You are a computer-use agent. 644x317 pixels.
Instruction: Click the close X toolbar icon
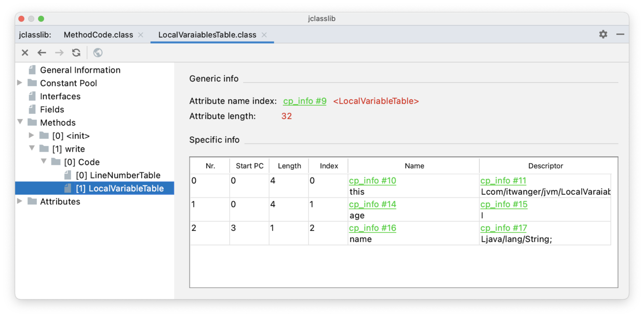[25, 52]
